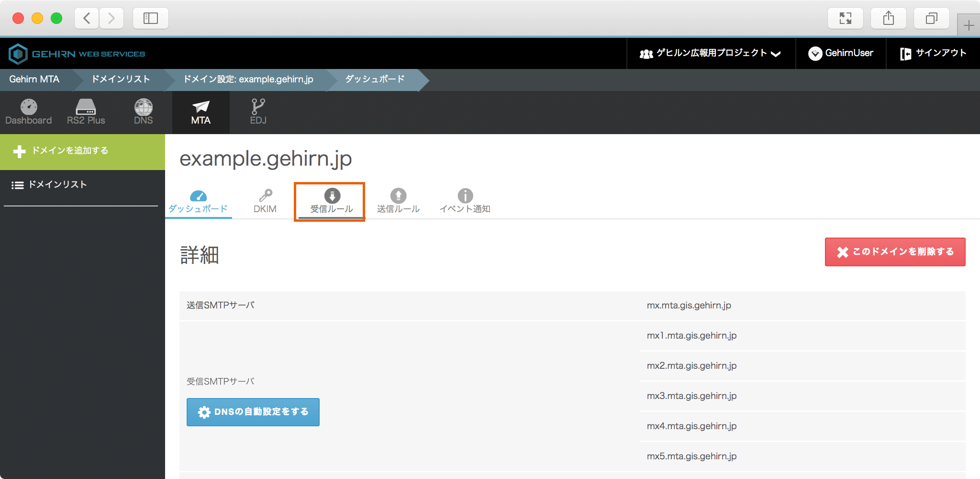Viewport: 980px width, 479px height.
Task: Go to the Gehirn MTA breadcrumb
Action: tap(34, 80)
